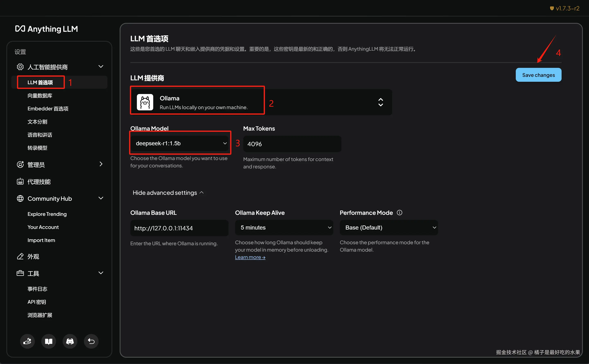Open the Performance Mode dropdown

pos(389,227)
